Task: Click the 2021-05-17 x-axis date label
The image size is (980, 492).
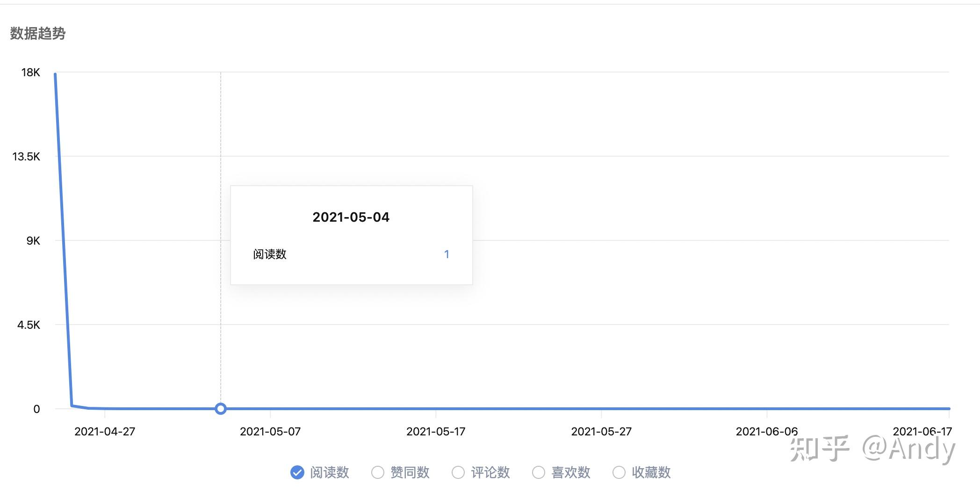Action: click(436, 431)
